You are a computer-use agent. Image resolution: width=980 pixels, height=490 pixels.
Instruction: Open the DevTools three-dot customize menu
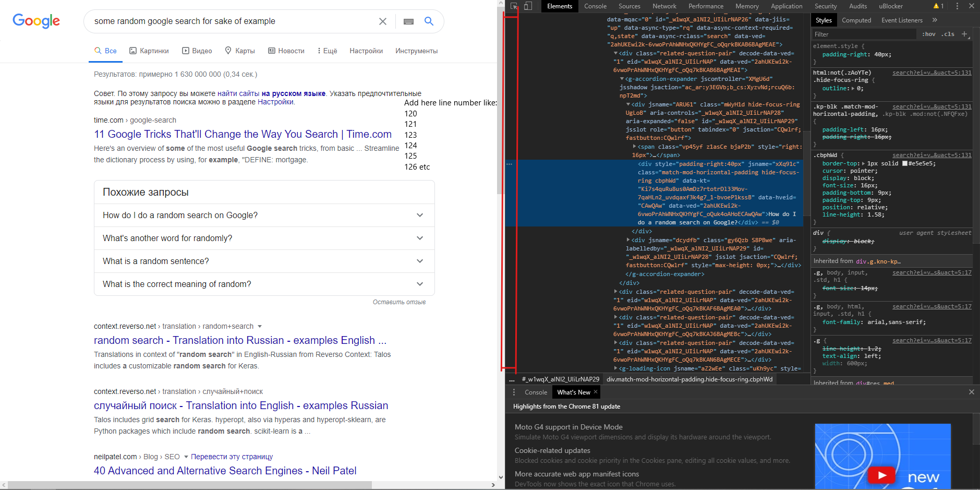pos(957,6)
